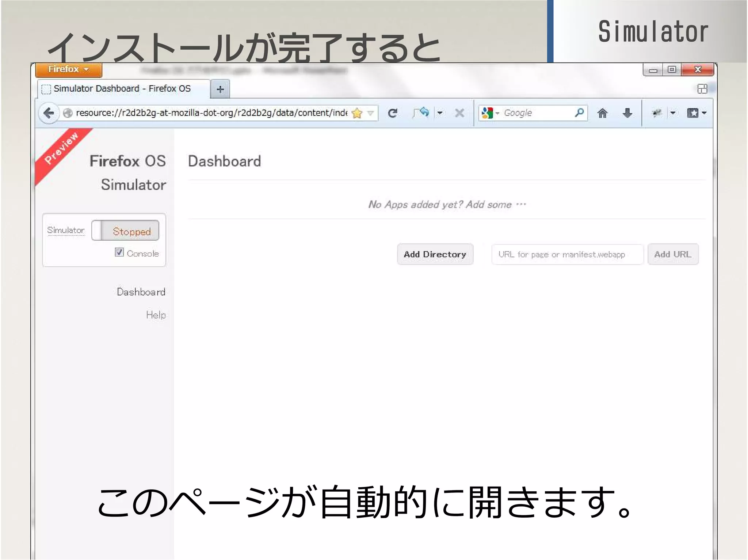Open the tab groups icon

click(x=702, y=89)
